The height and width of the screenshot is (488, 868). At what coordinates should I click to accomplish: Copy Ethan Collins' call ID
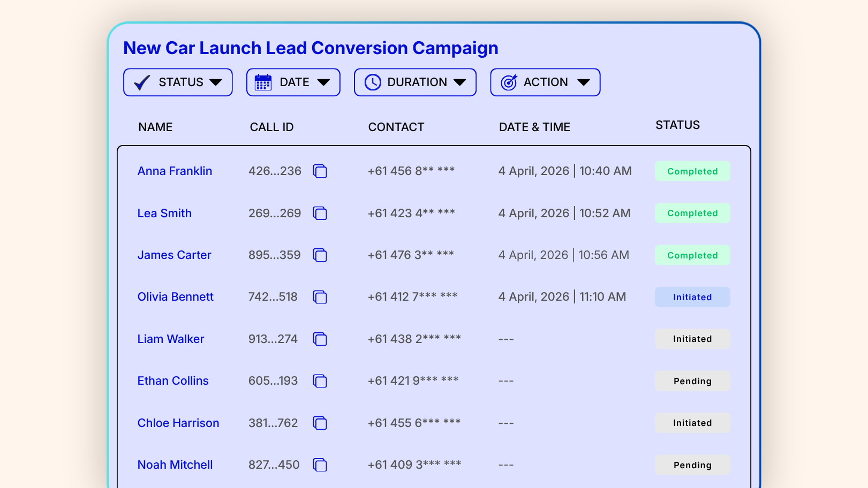[x=320, y=381]
